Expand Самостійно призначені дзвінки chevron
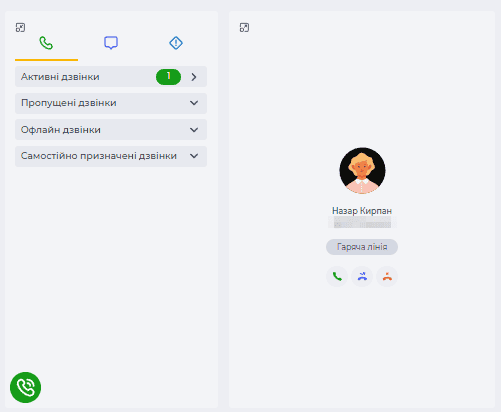501x412 pixels. (194, 156)
